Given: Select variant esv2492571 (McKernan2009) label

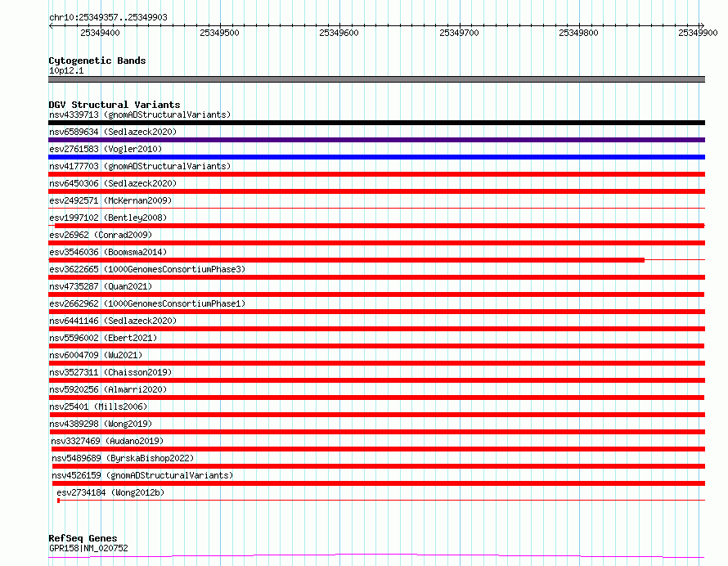Looking at the screenshot, I should point(110,200).
